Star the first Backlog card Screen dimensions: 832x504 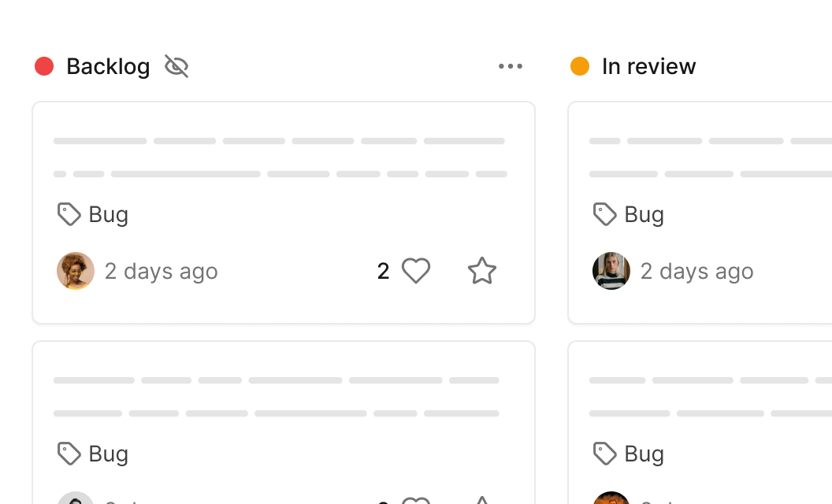[x=482, y=271]
